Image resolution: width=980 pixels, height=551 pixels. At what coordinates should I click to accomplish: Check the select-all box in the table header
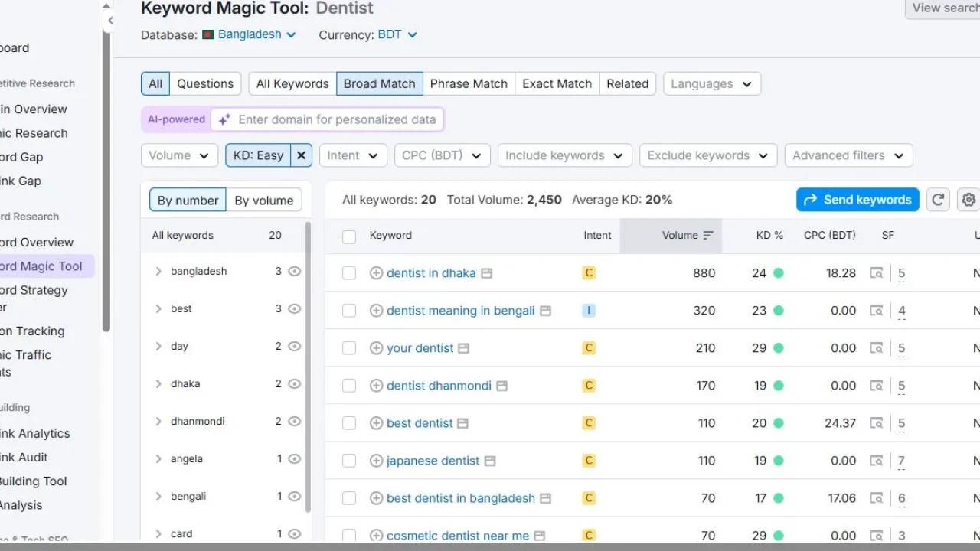(349, 236)
